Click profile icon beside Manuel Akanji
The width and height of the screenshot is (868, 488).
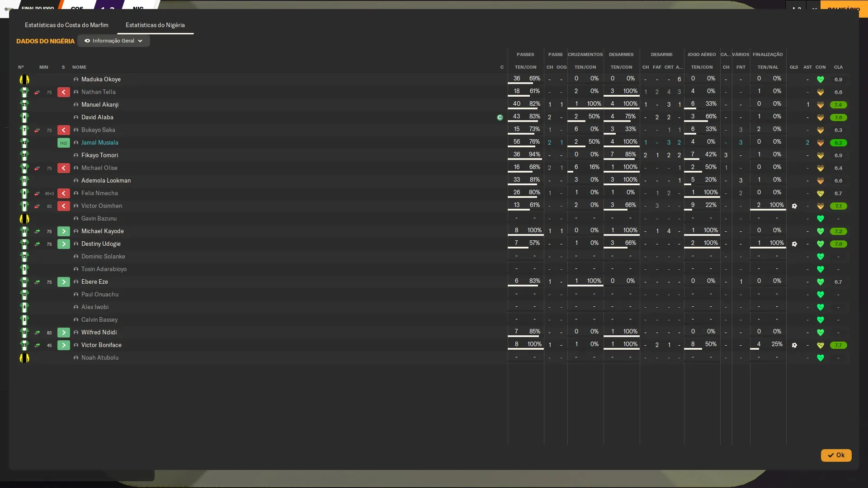coord(76,105)
